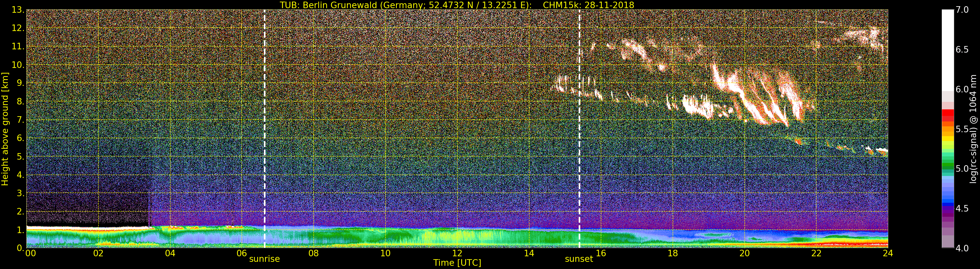980x269 pixels.
Task: Click the 'Time [UTC]' axis label
Action: tap(457, 263)
